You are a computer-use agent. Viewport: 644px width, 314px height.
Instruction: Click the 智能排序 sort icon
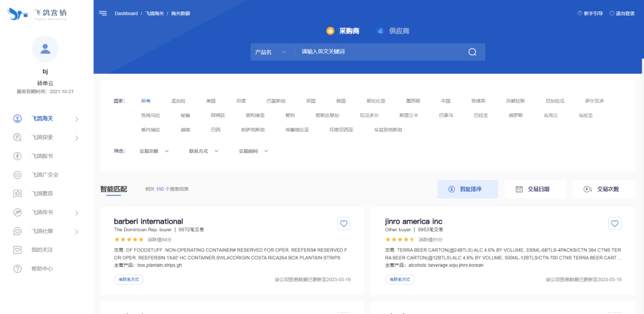pyautogui.click(x=451, y=189)
